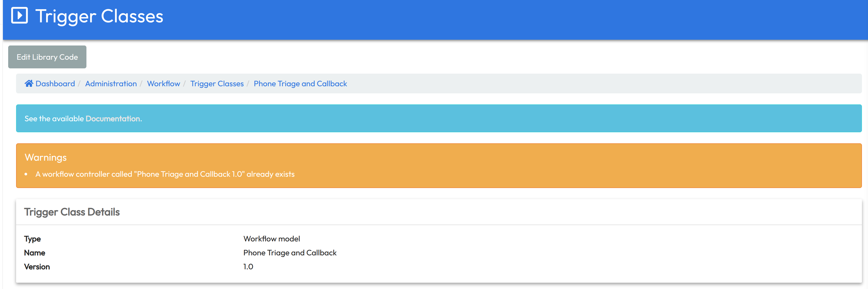Click the Trigger Class Details panel heading
868x289 pixels.
coord(72,212)
